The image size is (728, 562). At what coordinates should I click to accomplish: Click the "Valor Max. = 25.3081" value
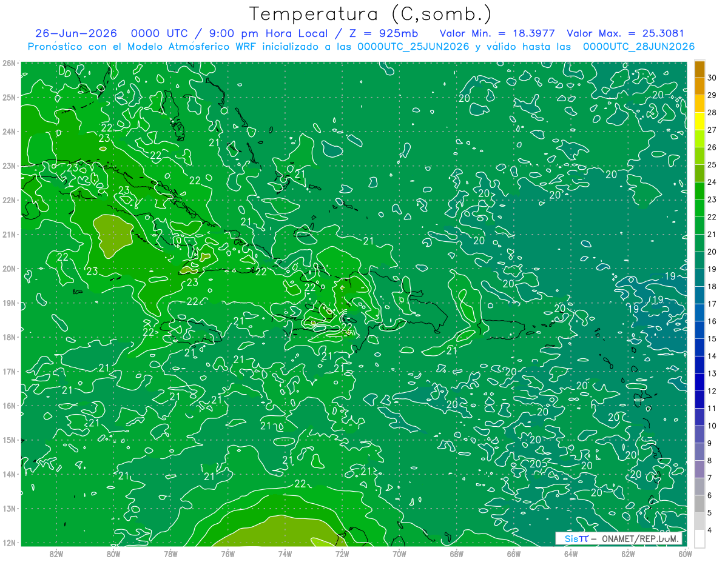click(625, 33)
